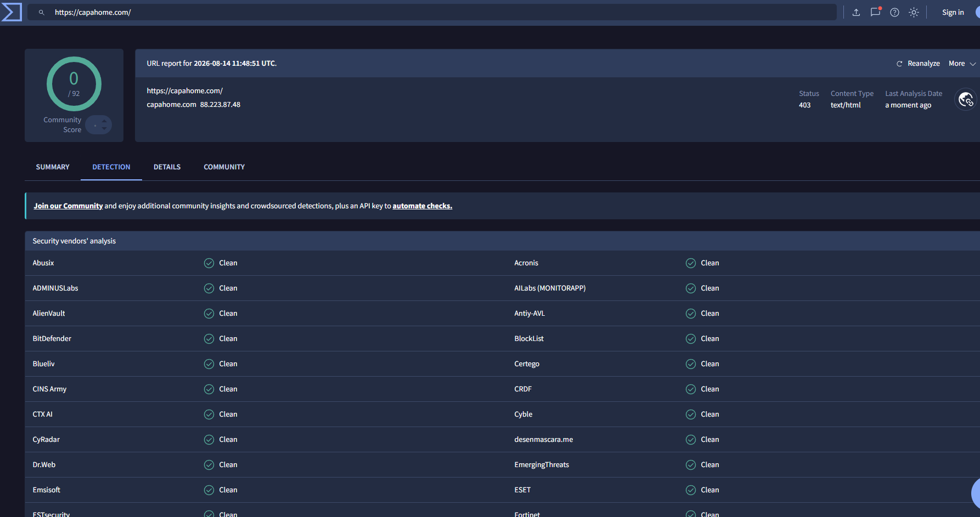
Task: Click the Security vendors' analysis header
Action: [x=74, y=241]
